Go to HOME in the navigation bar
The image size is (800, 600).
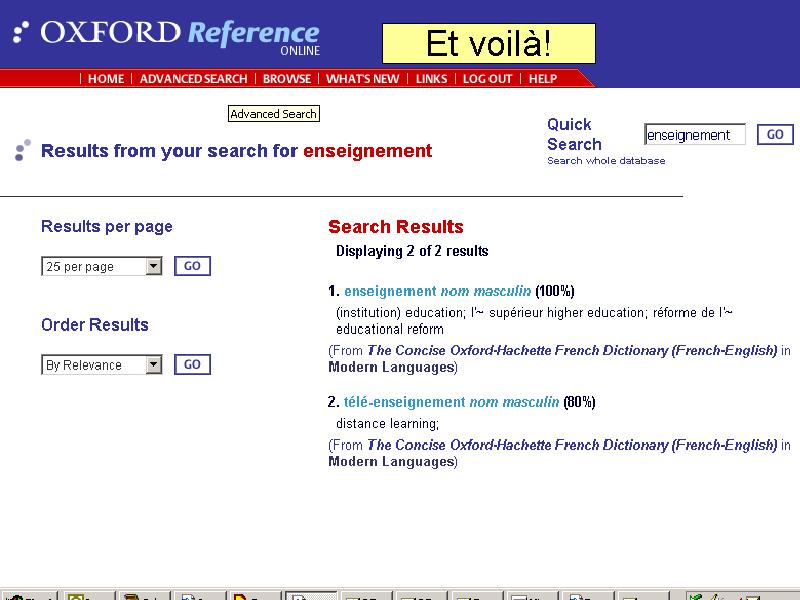(106, 79)
